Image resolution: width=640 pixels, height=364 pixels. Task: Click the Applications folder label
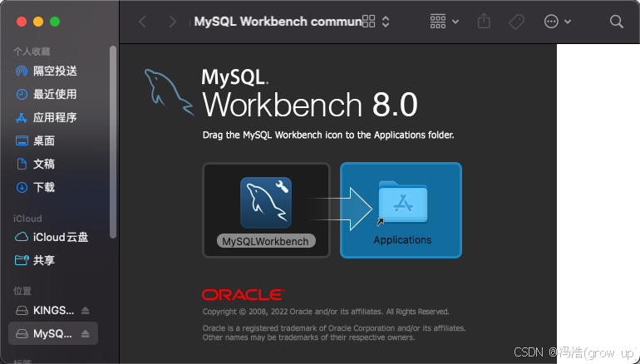[x=402, y=240]
